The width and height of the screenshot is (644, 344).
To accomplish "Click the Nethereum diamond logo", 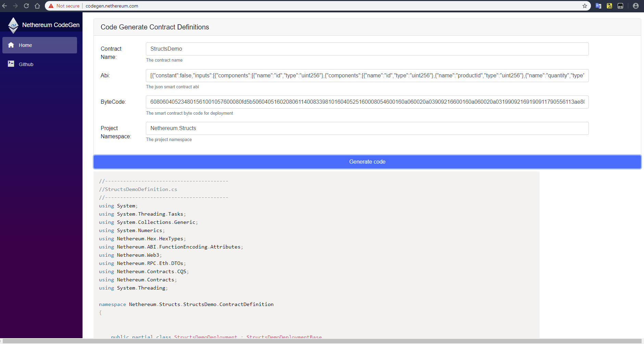I will point(13,25).
